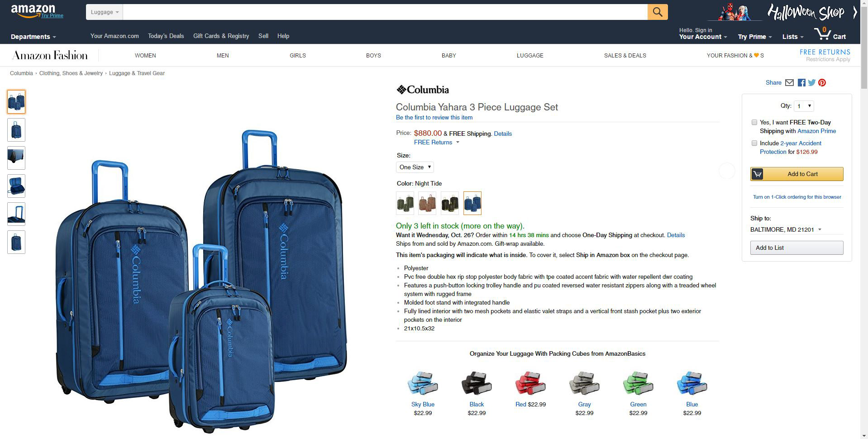The width and height of the screenshot is (868, 439).
Task: Open the shopping cart icon
Action: click(x=830, y=34)
